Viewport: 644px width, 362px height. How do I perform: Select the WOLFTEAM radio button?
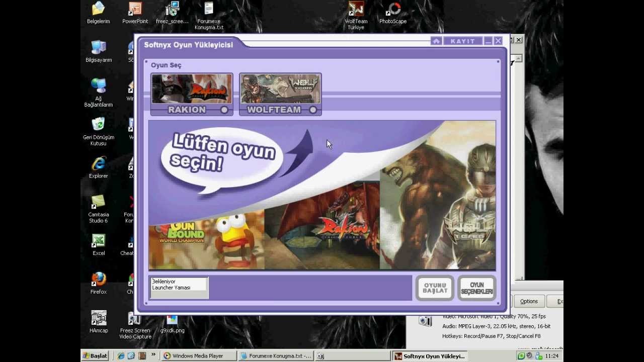click(x=313, y=110)
